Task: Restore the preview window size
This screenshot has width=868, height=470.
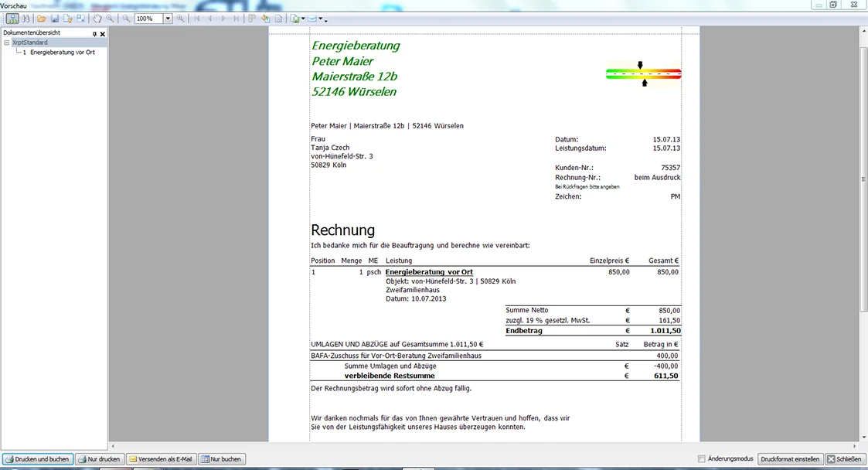Action: 833,5
